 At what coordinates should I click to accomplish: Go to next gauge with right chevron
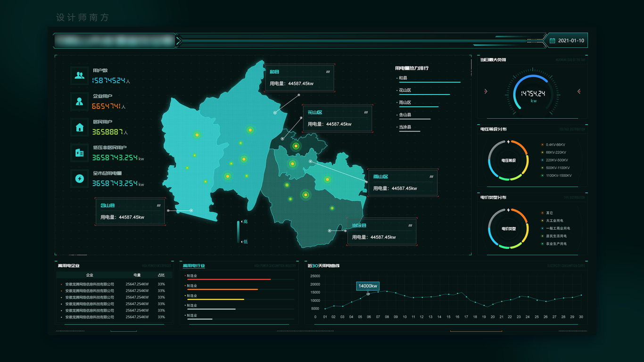[579, 91]
